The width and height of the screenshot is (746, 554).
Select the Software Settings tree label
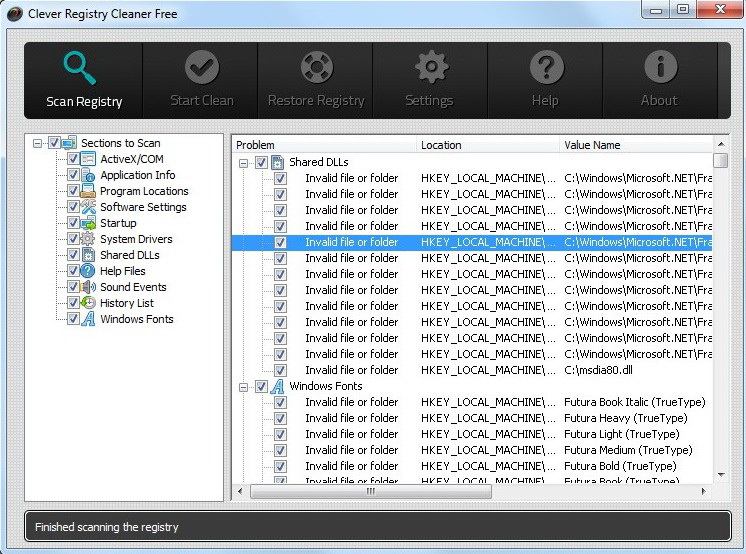point(143,207)
